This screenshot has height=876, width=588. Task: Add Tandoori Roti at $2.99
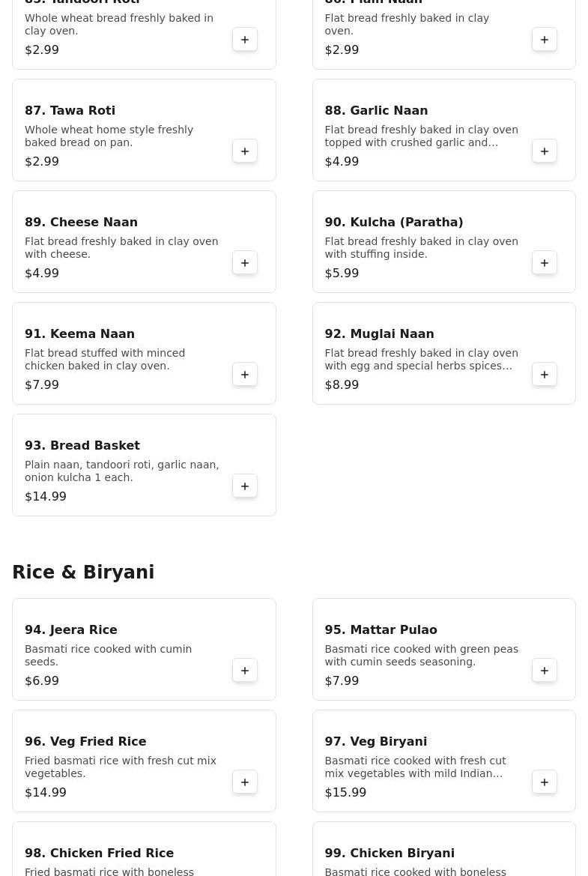pyautogui.click(x=245, y=40)
